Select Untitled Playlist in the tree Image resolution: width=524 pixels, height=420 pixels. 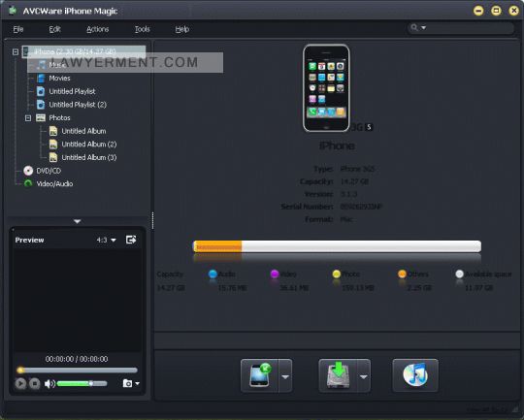pos(72,91)
